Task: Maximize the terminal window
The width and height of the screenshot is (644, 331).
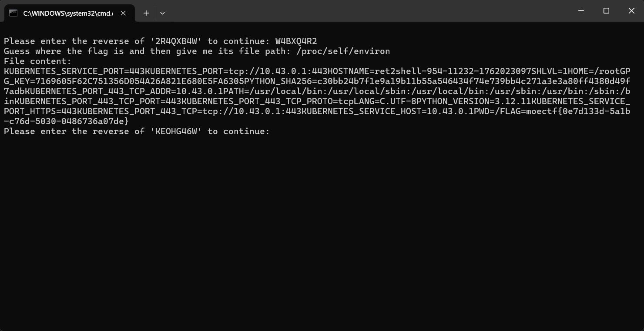Action: tap(606, 11)
